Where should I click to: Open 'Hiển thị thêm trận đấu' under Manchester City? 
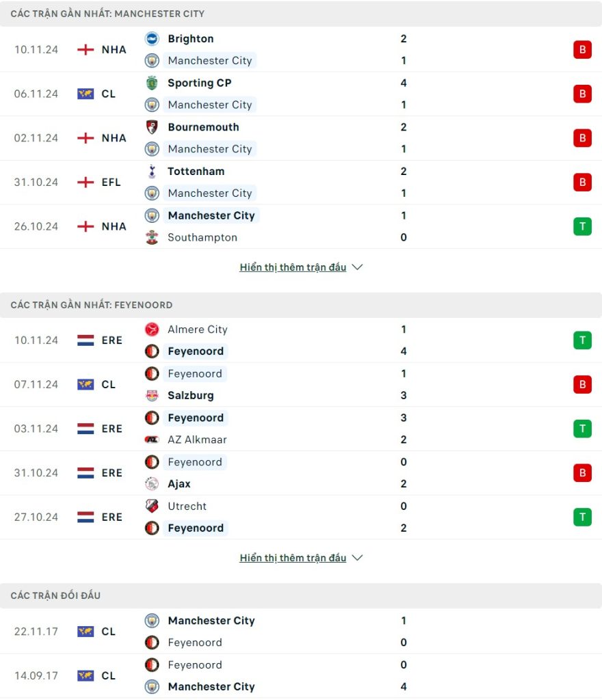[x=293, y=267]
